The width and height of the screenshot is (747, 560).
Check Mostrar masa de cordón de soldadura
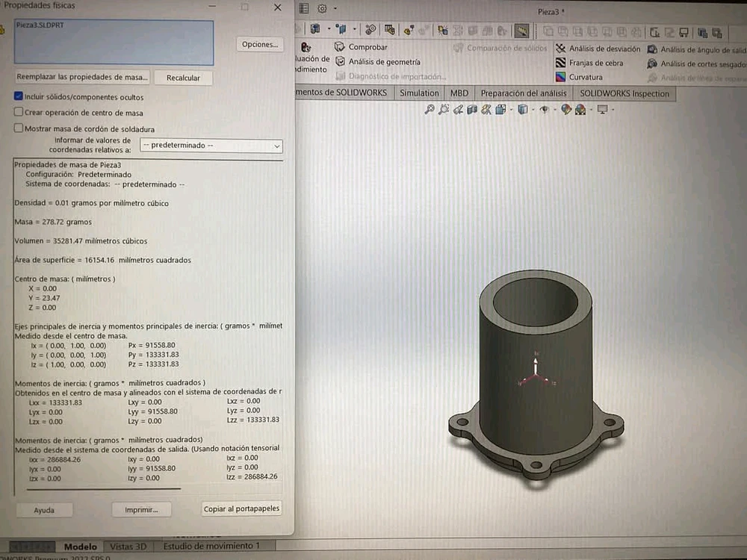coord(19,128)
